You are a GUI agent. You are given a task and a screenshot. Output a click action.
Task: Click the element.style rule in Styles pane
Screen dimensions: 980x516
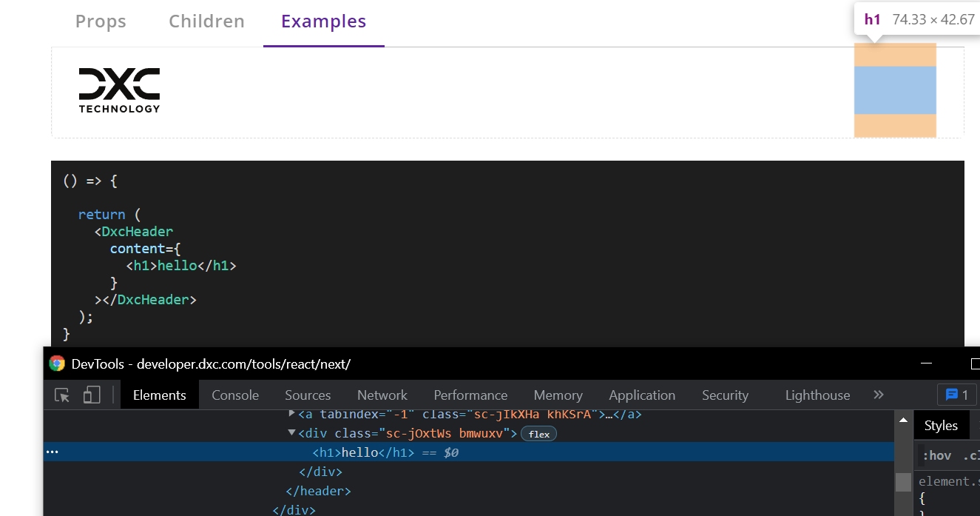(x=949, y=482)
